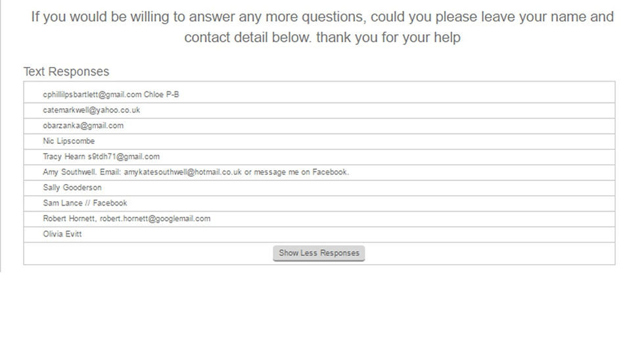644x362 pixels.
Task: Click the Show Less Responses button
Action: [319, 253]
